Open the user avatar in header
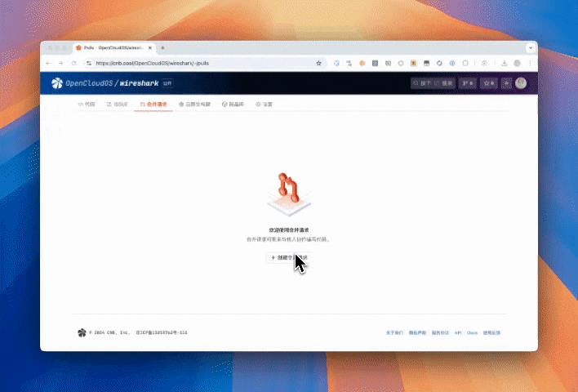The height and width of the screenshot is (392, 578). [521, 83]
